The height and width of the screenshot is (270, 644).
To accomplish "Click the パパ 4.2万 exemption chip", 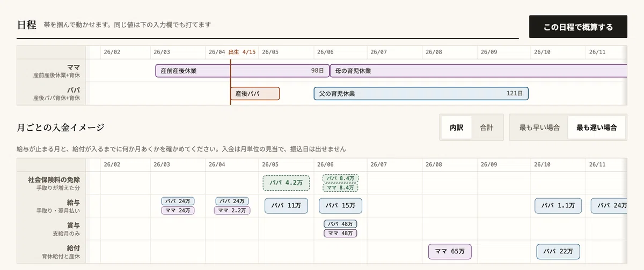I will tap(286, 183).
